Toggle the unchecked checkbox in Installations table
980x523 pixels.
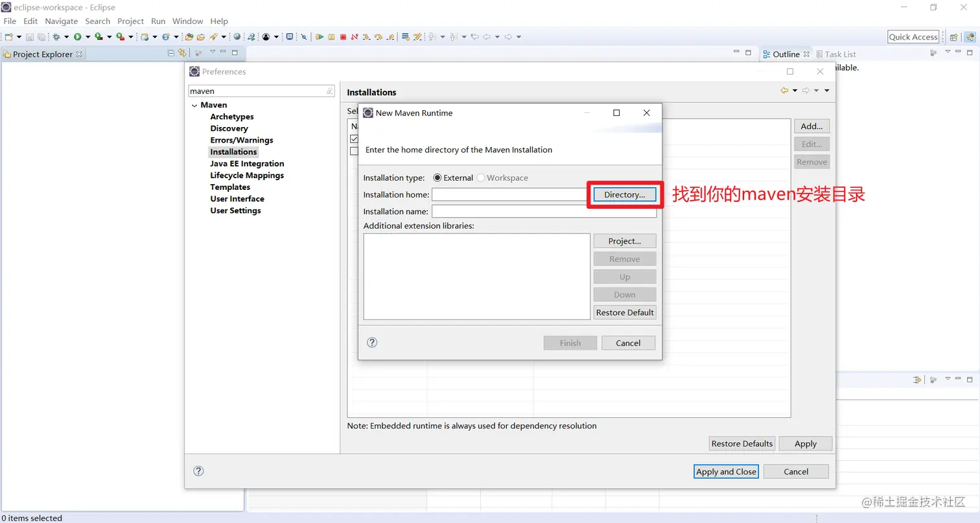click(354, 151)
